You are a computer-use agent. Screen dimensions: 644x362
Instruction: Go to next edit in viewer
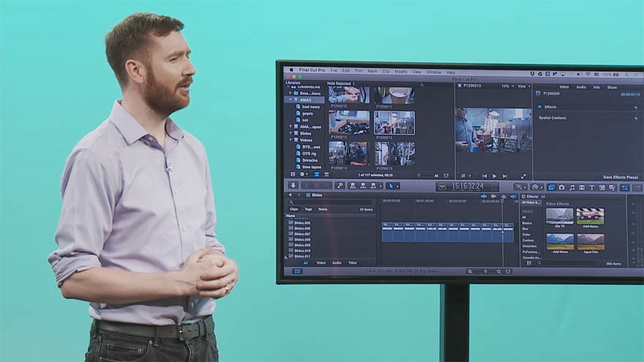pos(505,176)
